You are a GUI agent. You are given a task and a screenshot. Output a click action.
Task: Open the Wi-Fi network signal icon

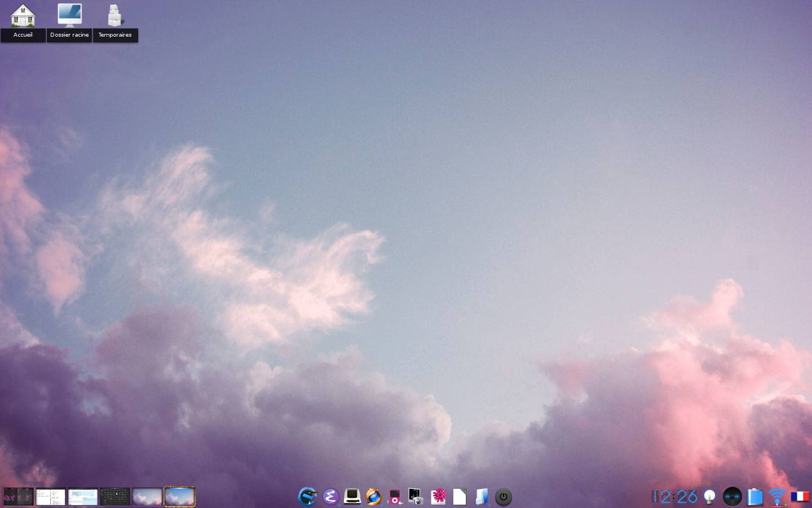click(778, 497)
